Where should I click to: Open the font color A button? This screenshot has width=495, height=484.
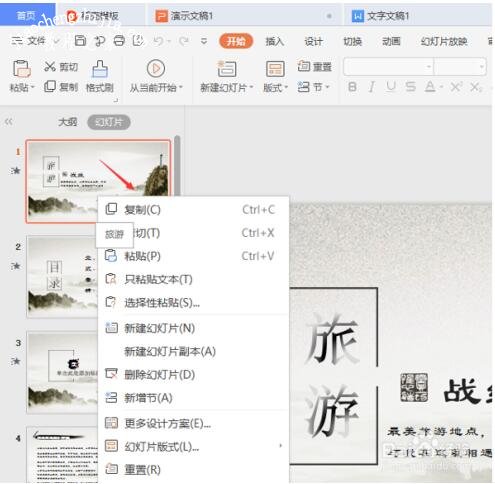(x=430, y=87)
